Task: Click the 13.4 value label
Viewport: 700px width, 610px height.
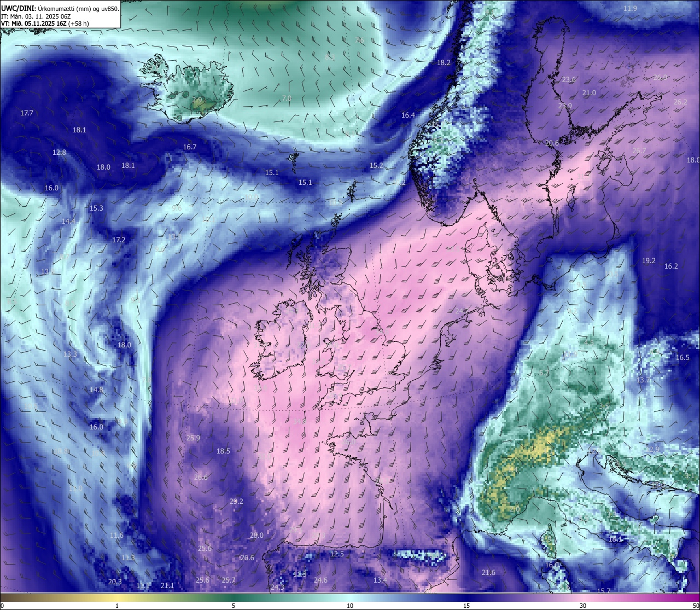Action: point(380,580)
